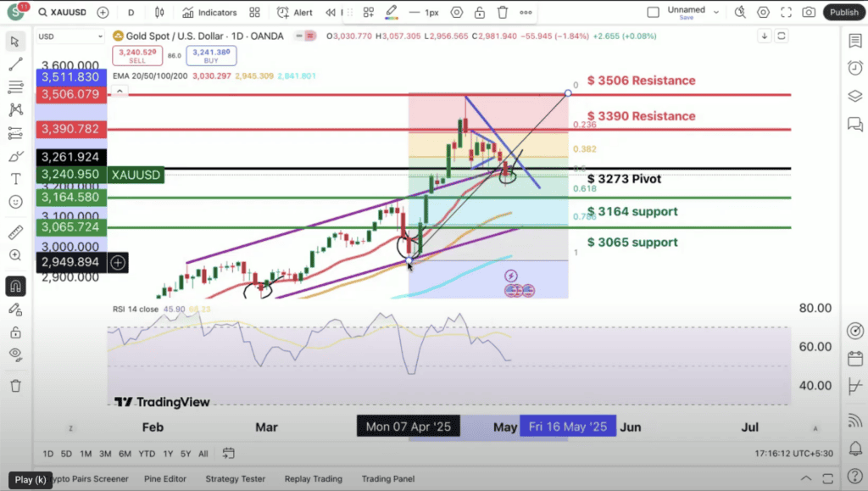Select the brush drawing tool
This screenshot has width=868, height=491.
(15, 156)
